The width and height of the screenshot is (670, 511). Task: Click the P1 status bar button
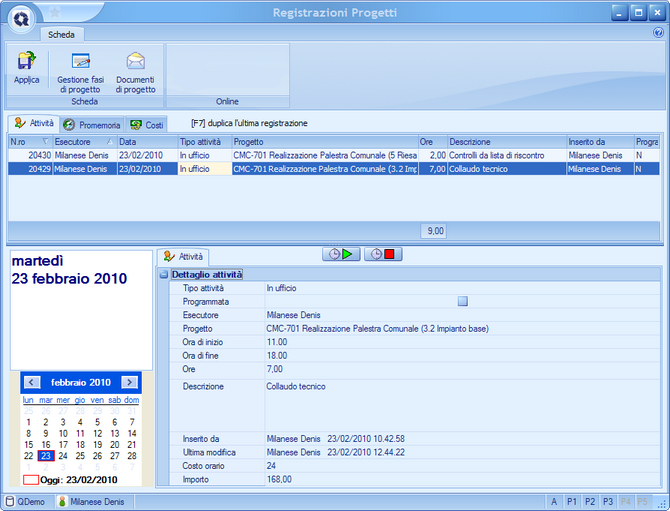tap(572, 502)
